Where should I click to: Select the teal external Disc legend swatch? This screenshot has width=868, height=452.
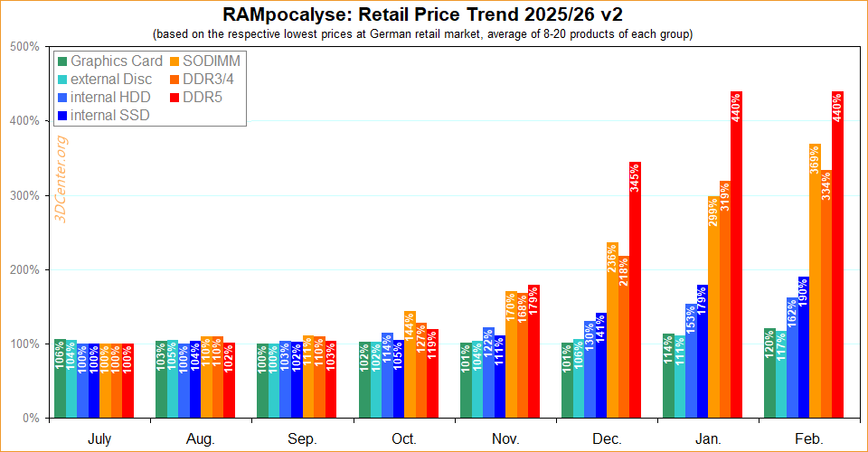tap(62, 80)
